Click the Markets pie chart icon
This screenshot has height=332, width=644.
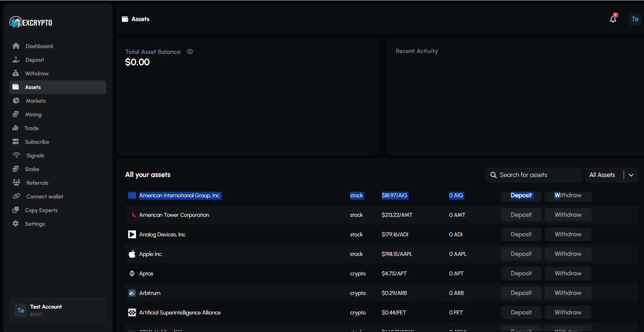point(16,100)
